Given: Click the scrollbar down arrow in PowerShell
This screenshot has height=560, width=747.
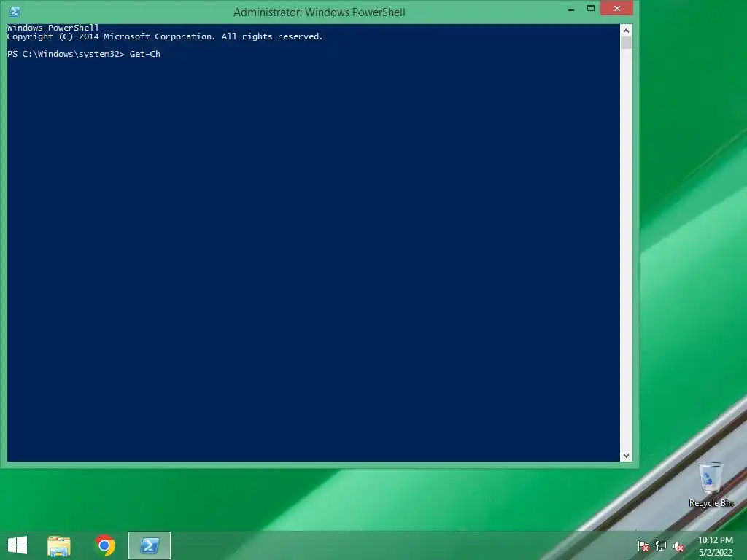Looking at the screenshot, I should point(626,455).
